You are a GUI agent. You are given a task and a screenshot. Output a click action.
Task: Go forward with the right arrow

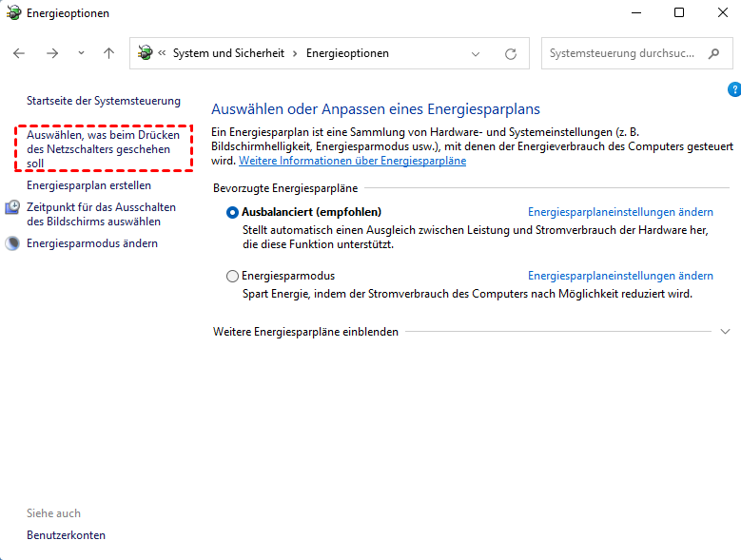[x=52, y=53]
